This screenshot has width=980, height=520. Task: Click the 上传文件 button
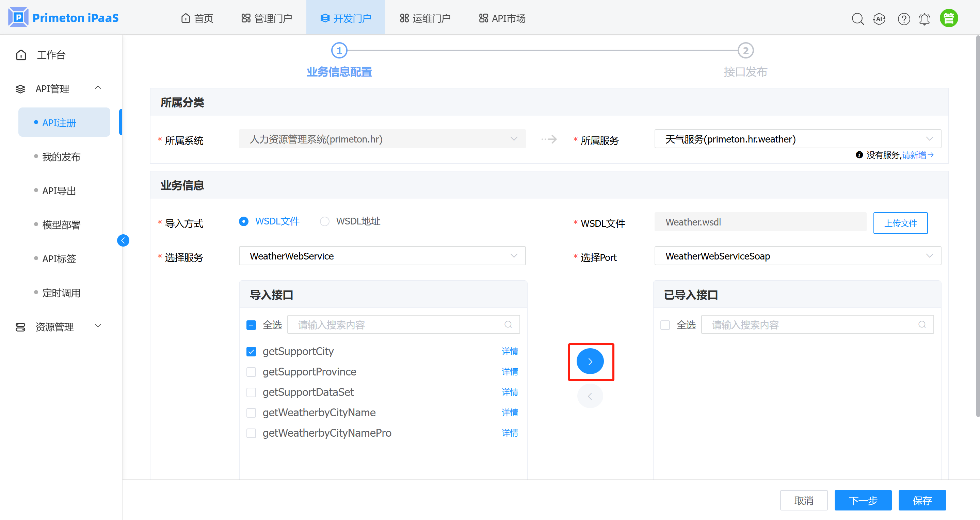pyautogui.click(x=900, y=223)
